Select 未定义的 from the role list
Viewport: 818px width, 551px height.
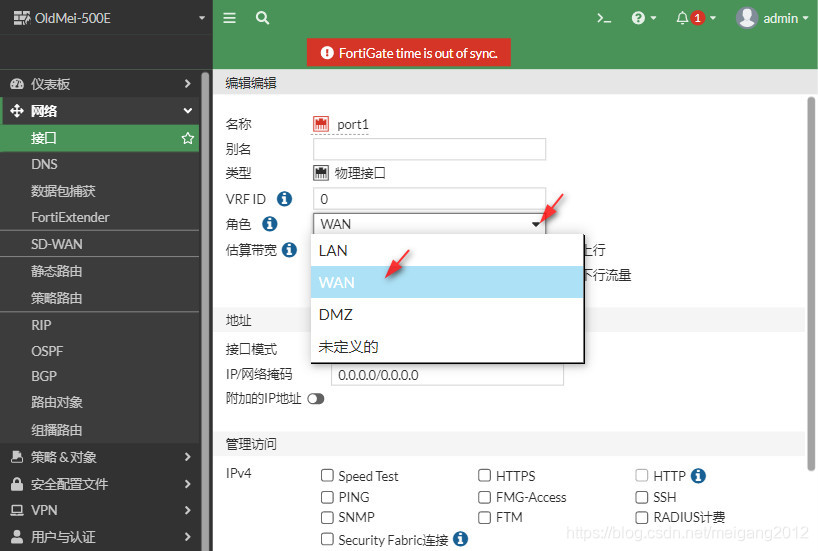447,346
